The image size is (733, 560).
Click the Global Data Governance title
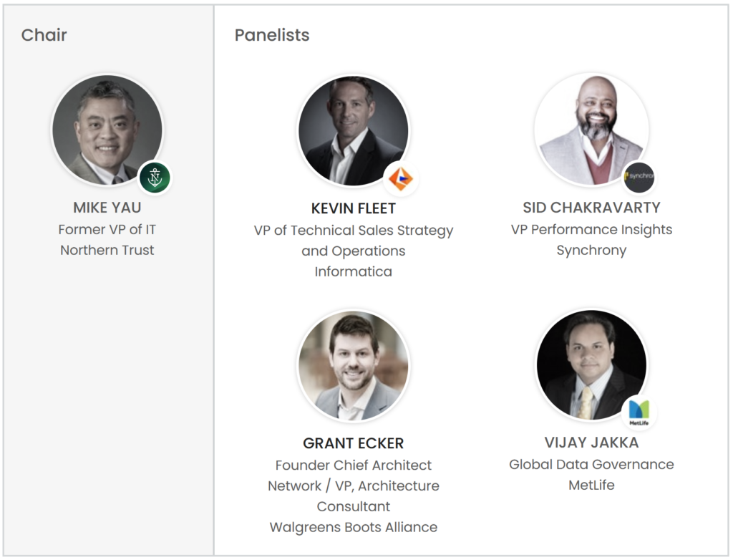[591, 464]
